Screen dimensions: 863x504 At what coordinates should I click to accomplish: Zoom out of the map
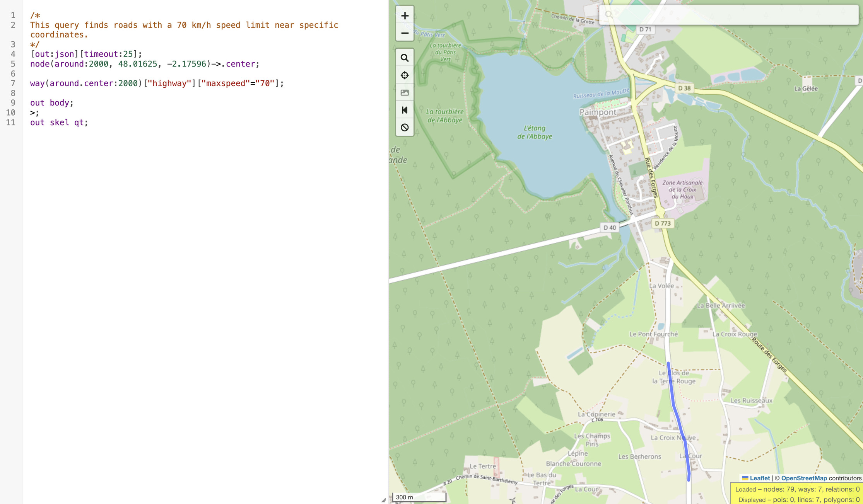point(405,33)
